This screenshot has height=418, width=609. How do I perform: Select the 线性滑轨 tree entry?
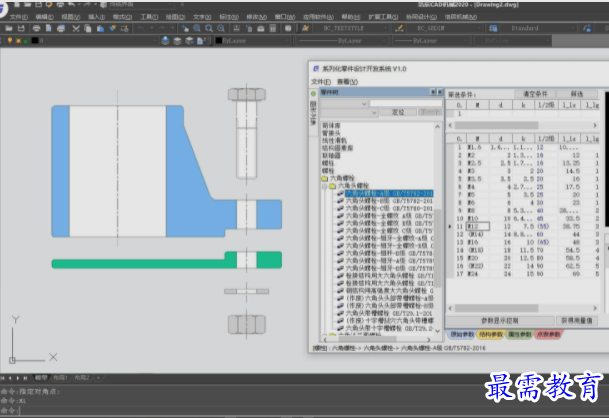tap(334, 141)
